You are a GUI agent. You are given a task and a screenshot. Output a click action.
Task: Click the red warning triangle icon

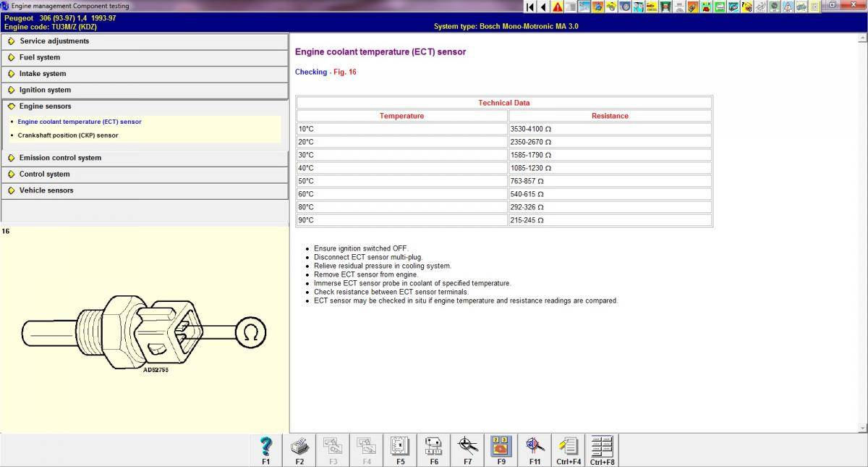[x=558, y=7]
